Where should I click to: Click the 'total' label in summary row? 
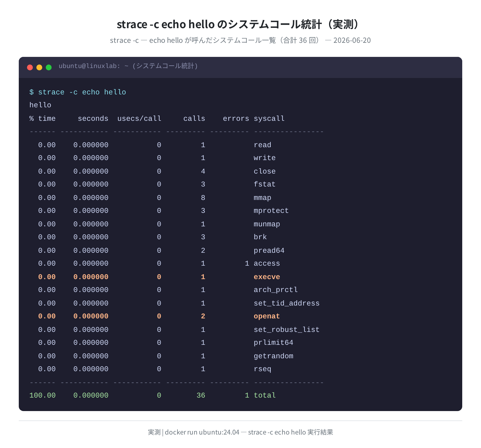point(265,395)
